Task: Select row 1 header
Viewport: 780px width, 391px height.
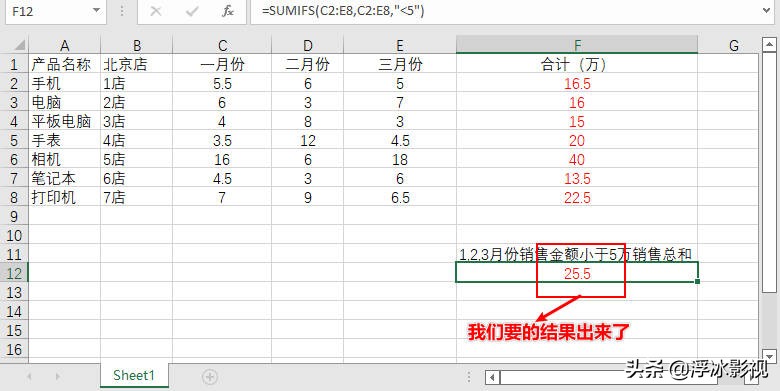Action: [x=14, y=64]
